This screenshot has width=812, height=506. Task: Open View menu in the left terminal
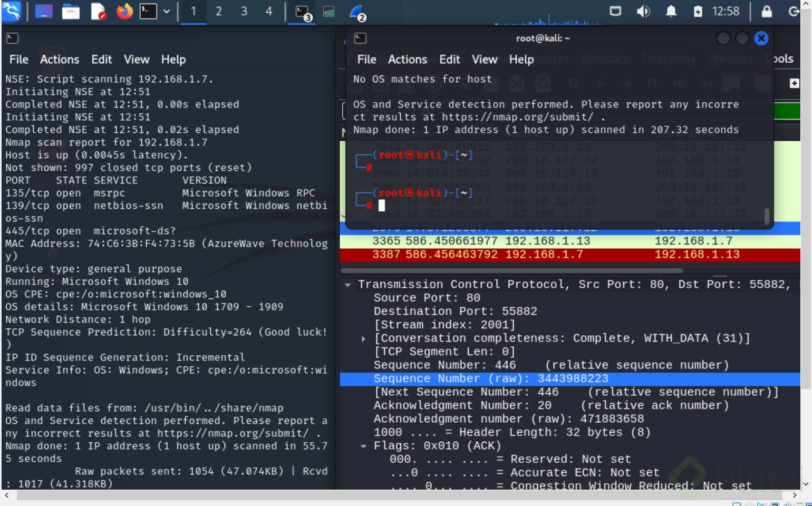pyautogui.click(x=137, y=60)
